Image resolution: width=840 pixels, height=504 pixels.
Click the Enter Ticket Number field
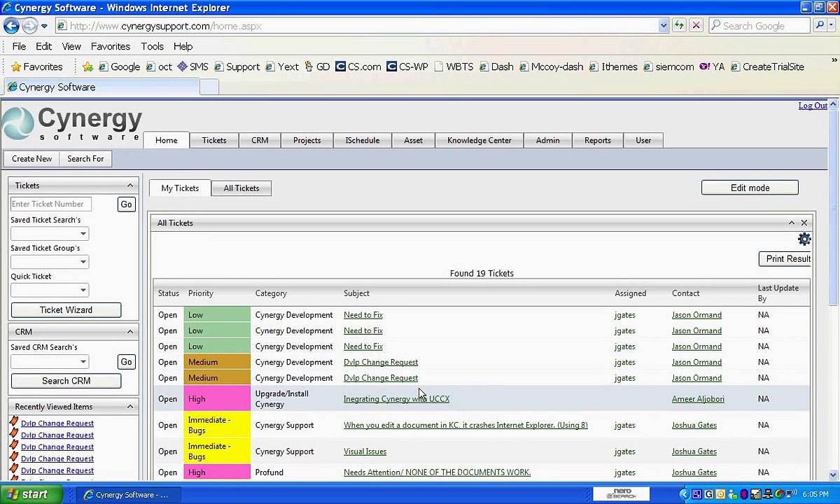(x=50, y=204)
